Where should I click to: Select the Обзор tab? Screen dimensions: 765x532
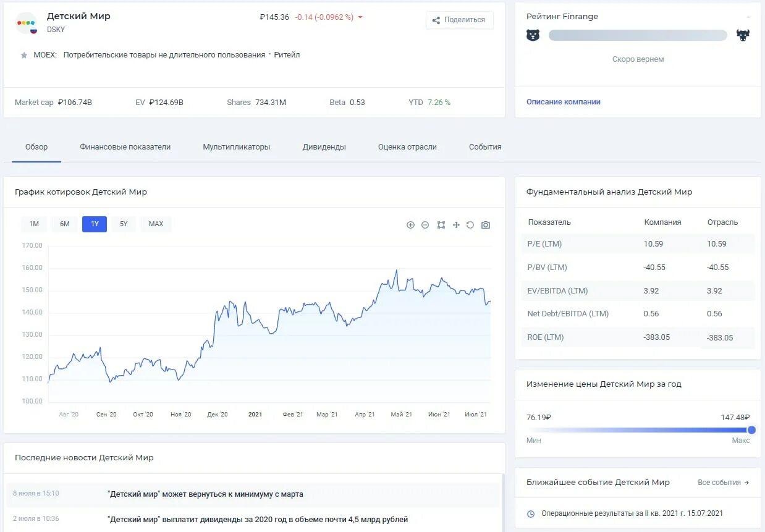click(36, 147)
